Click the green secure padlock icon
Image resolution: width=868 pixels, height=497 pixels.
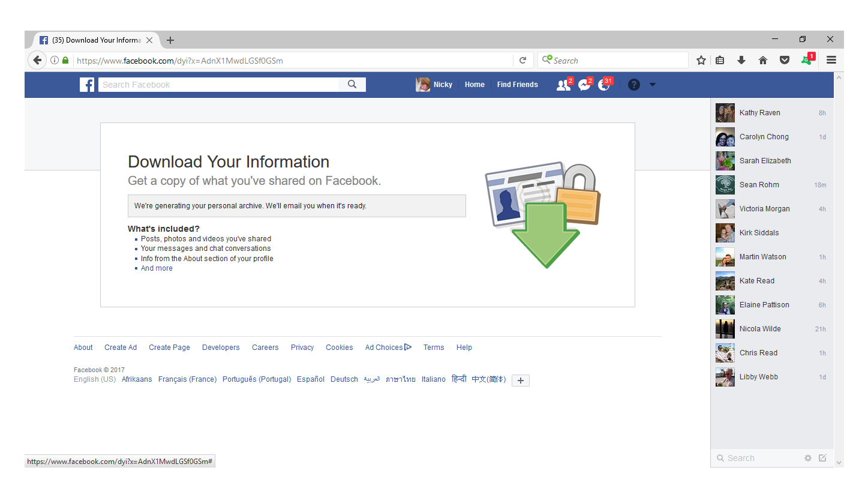[65, 60]
